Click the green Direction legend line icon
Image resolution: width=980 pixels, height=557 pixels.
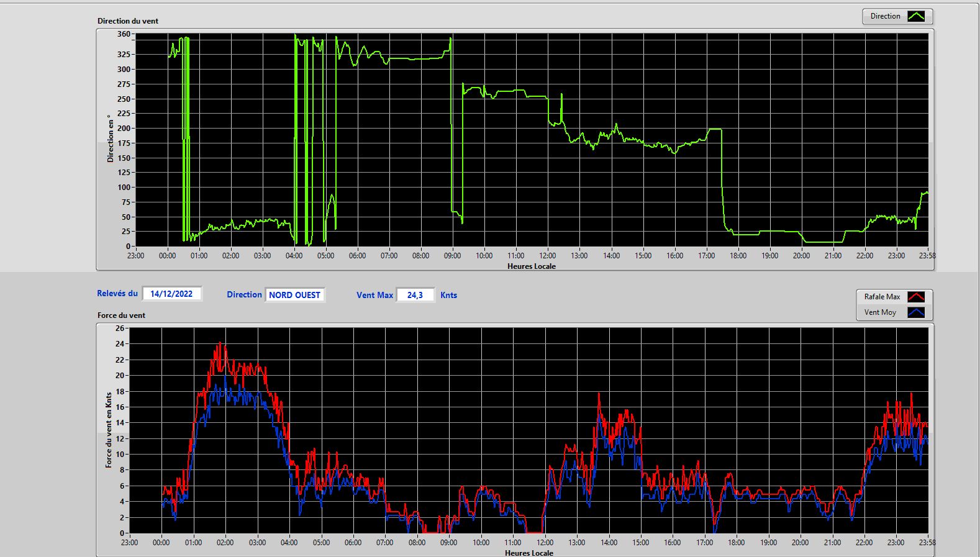click(916, 16)
